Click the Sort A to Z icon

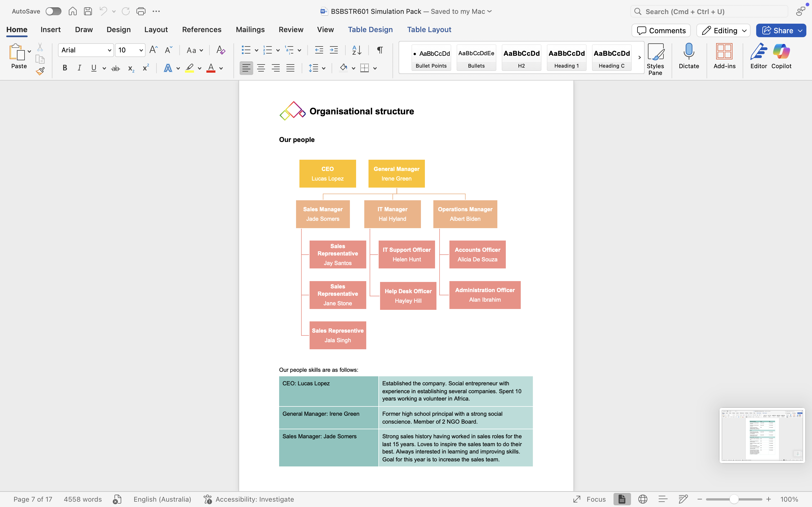click(x=356, y=50)
